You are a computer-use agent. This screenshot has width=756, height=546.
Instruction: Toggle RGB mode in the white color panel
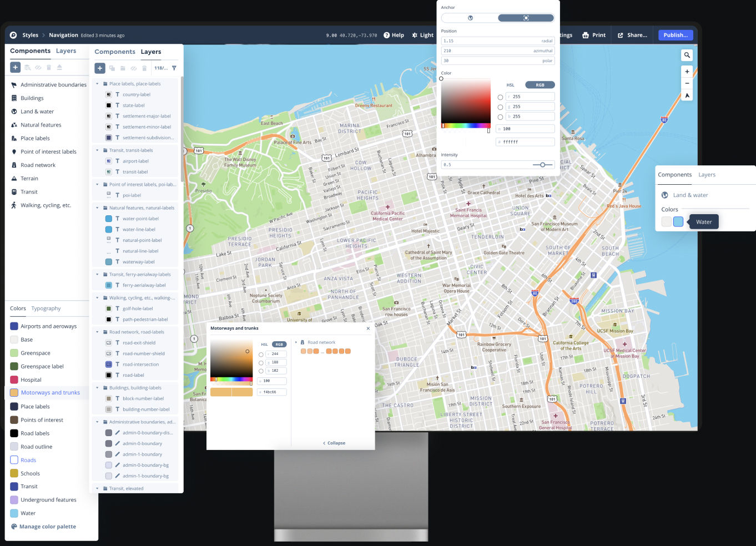539,84
